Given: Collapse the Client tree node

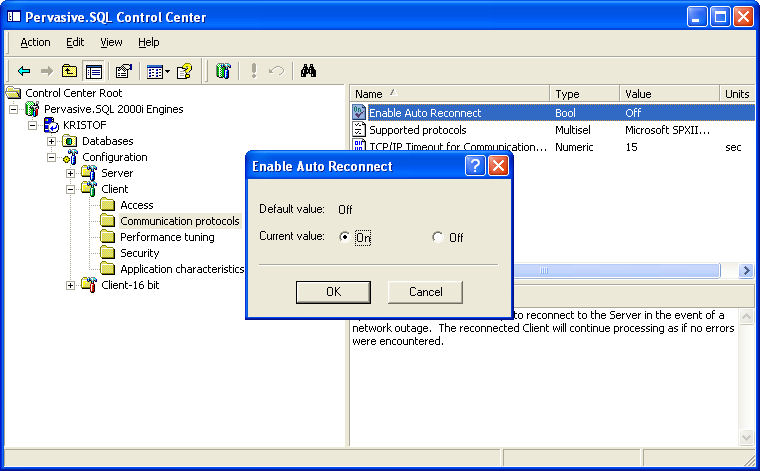Looking at the screenshot, I should tap(70, 189).
